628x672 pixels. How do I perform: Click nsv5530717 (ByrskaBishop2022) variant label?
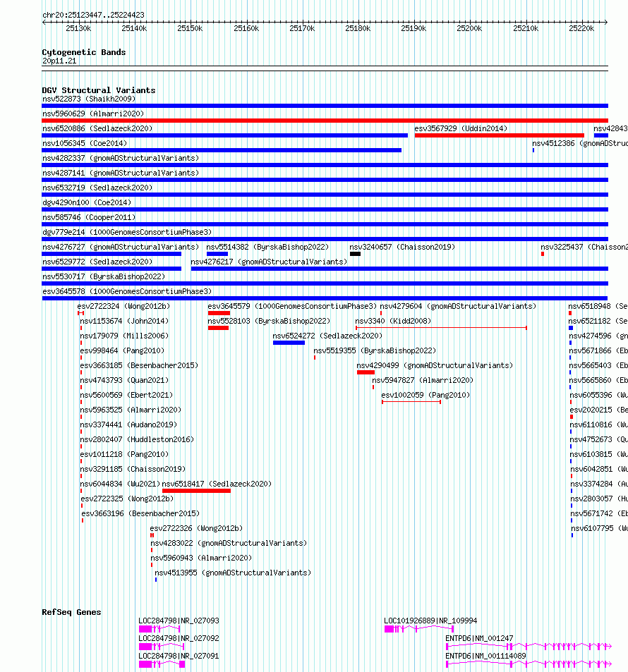104,277
